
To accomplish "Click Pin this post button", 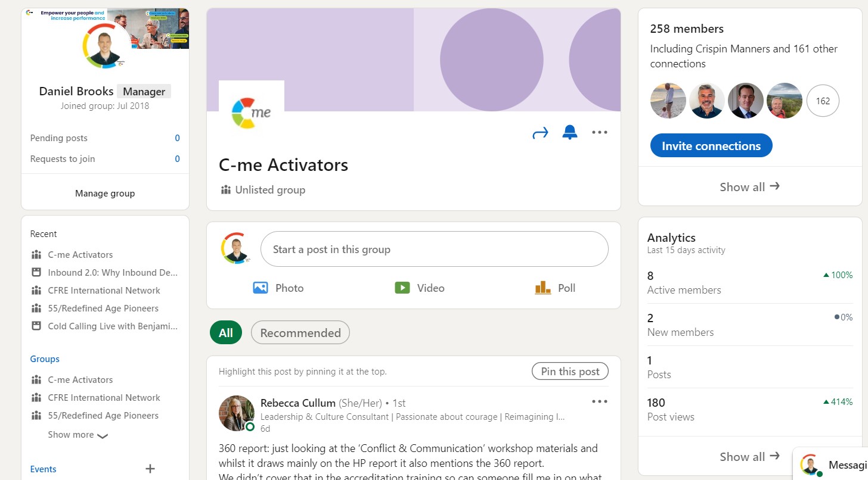I will (x=570, y=371).
